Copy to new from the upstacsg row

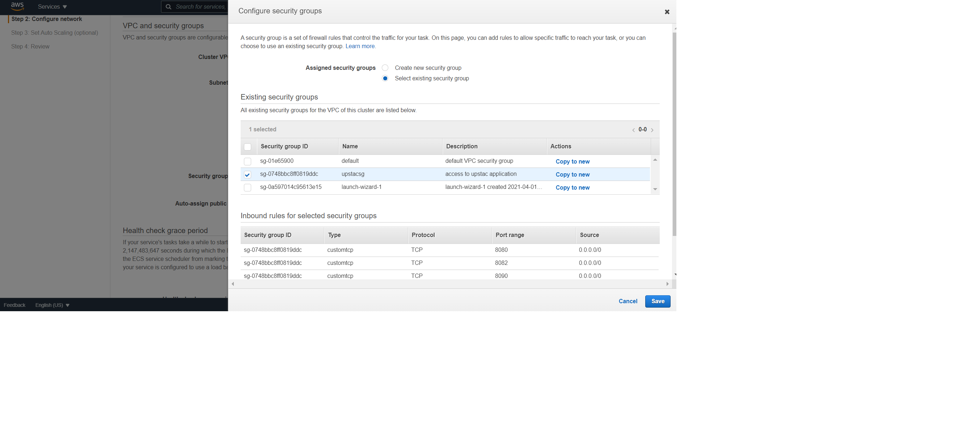coord(573,174)
